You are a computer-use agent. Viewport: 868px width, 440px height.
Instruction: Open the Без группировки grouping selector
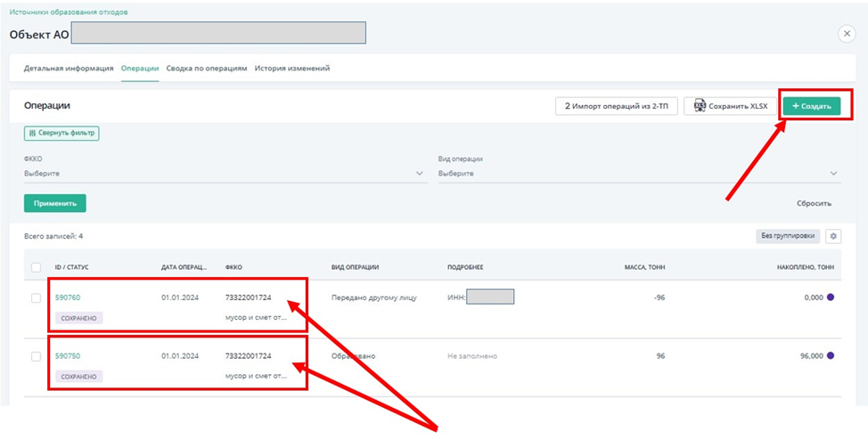[x=787, y=236]
